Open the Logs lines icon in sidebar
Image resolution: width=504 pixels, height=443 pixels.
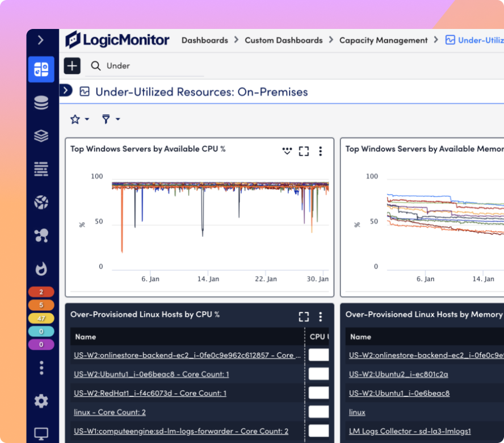pyautogui.click(x=41, y=169)
